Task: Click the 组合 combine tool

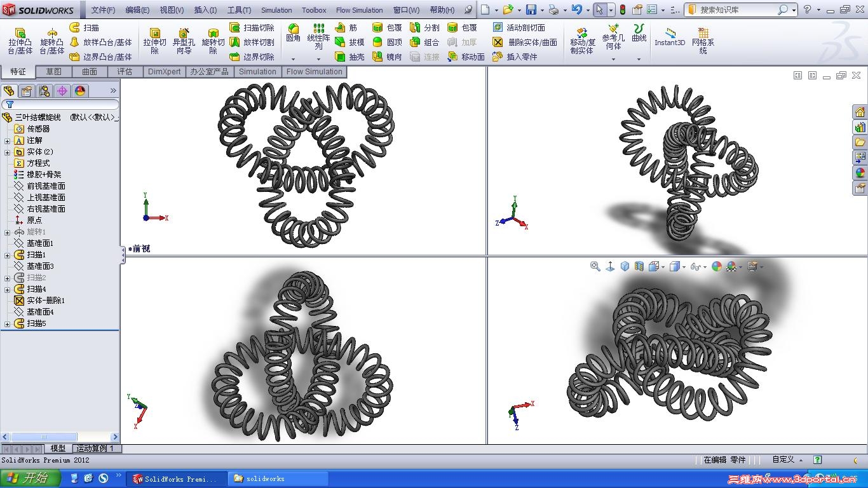Action: pos(424,42)
